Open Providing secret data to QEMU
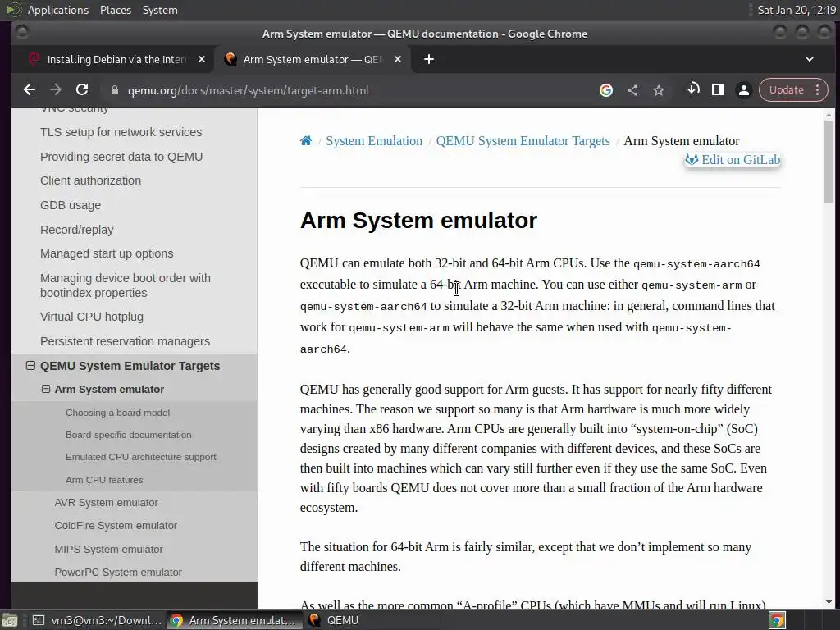This screenshot has width=840, height=630. pyautogui.click(x=121, y=157)
